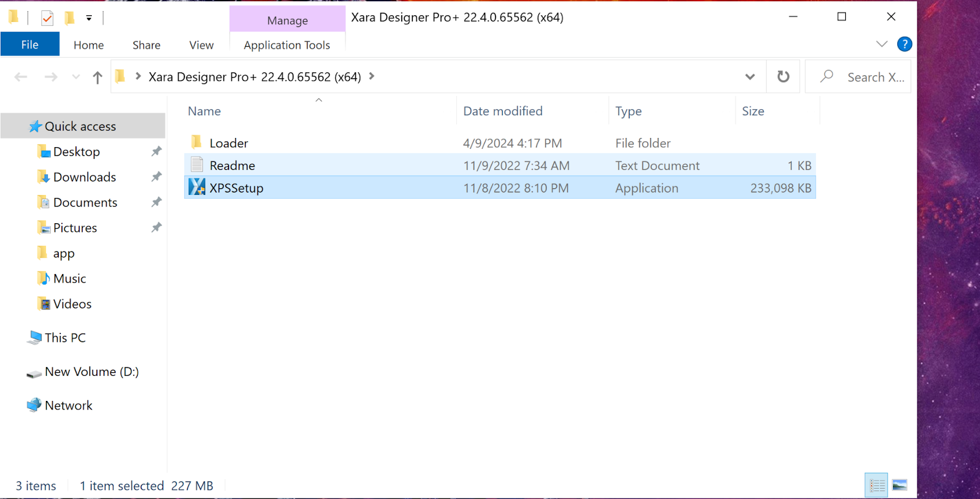The height and width of the screenshot is (499, 980).
Task: Open Help via question mark icon
Action: click(x=904, y=44)
